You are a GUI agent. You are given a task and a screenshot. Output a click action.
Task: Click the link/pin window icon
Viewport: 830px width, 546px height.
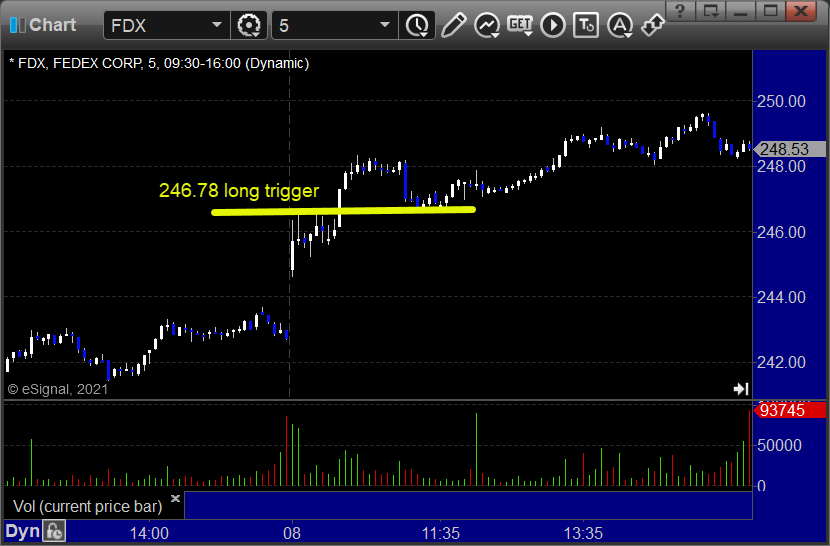[x=652, y=24]
